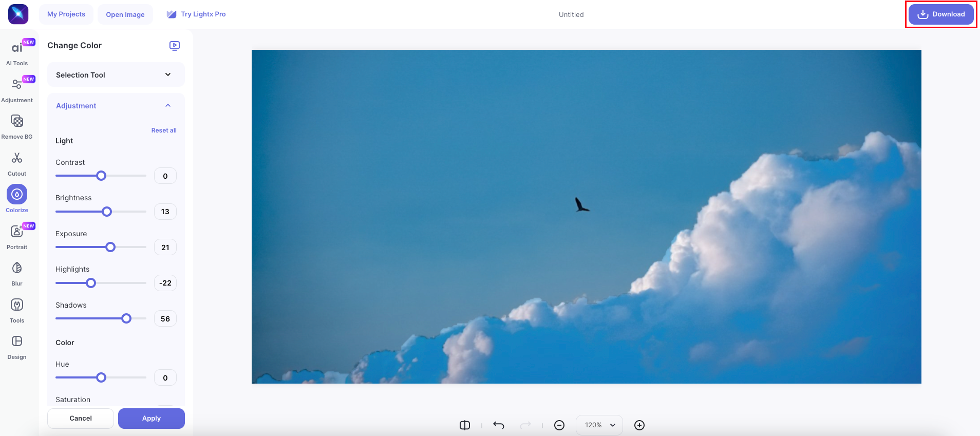
Task: Click the Apply button
Action: [152, 419]
